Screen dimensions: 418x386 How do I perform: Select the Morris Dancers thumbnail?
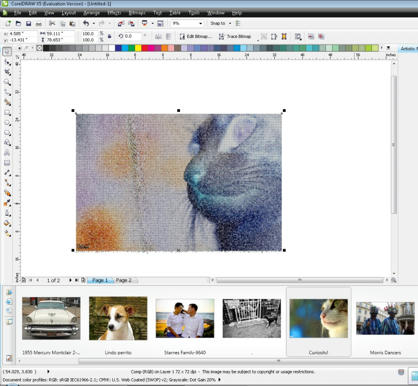[x=385, y=318]
